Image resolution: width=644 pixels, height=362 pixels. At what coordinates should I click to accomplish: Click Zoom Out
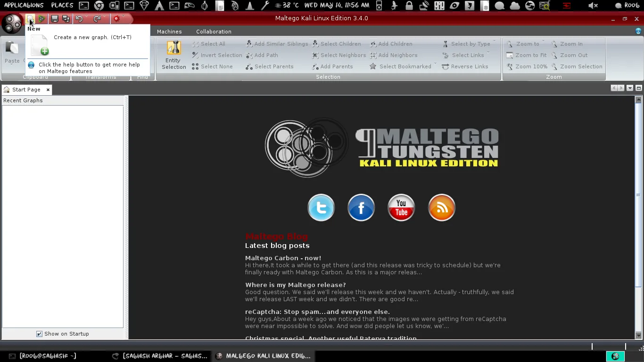point(570,55)
